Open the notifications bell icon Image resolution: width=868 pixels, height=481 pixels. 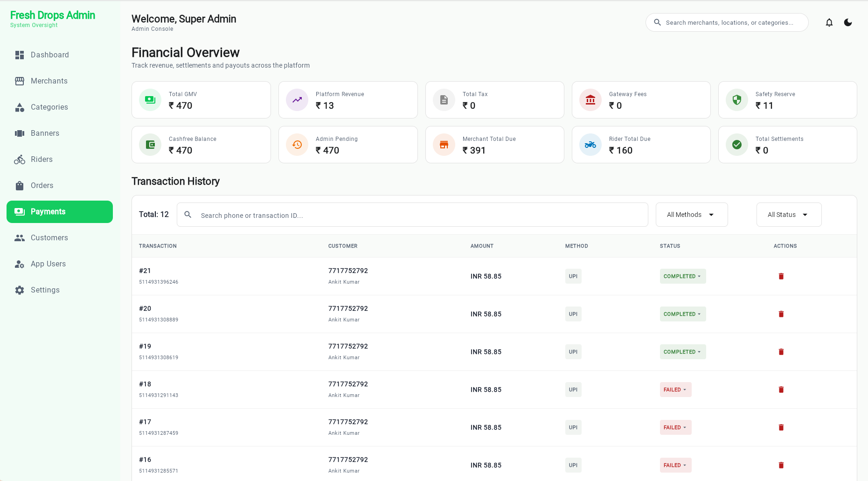pyautogui.click(x=829, y=22)
